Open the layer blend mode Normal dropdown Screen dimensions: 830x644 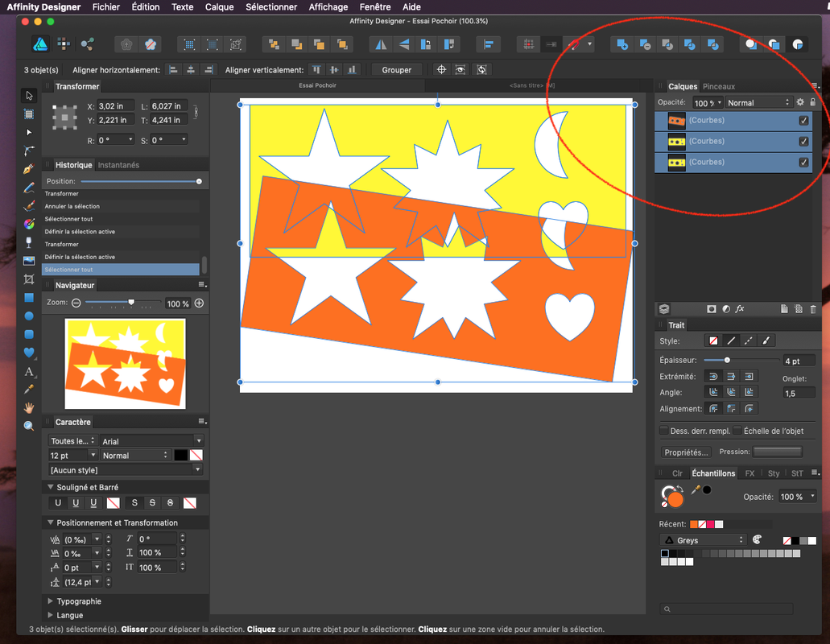758,103
